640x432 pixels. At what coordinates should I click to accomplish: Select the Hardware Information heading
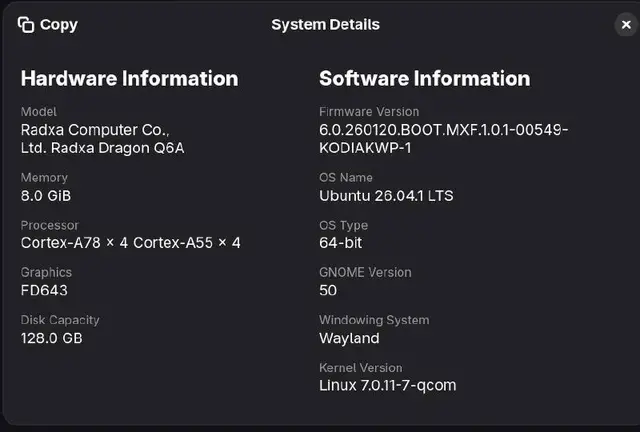point(129,78)
